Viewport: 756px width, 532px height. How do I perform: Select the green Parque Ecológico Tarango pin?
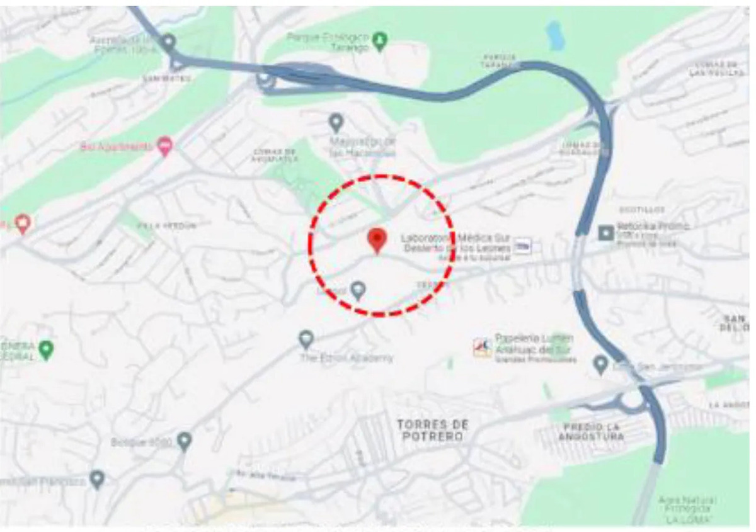[x=379, y=42]
